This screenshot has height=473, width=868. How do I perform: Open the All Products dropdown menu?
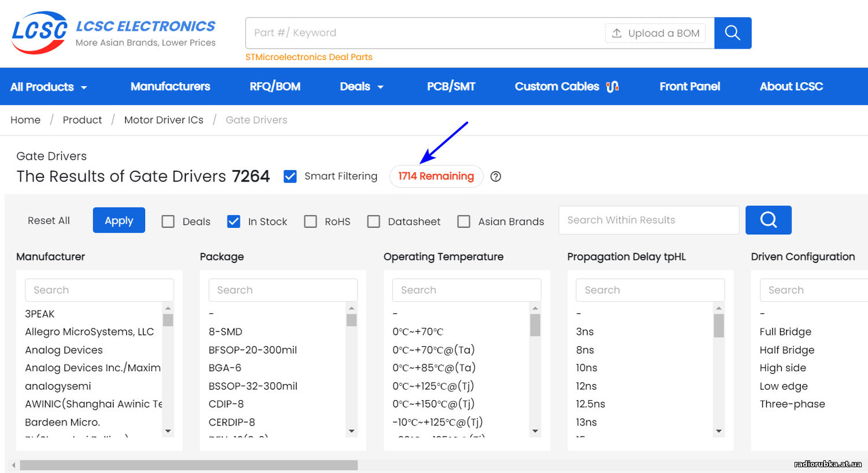click(x=49, y=87)
